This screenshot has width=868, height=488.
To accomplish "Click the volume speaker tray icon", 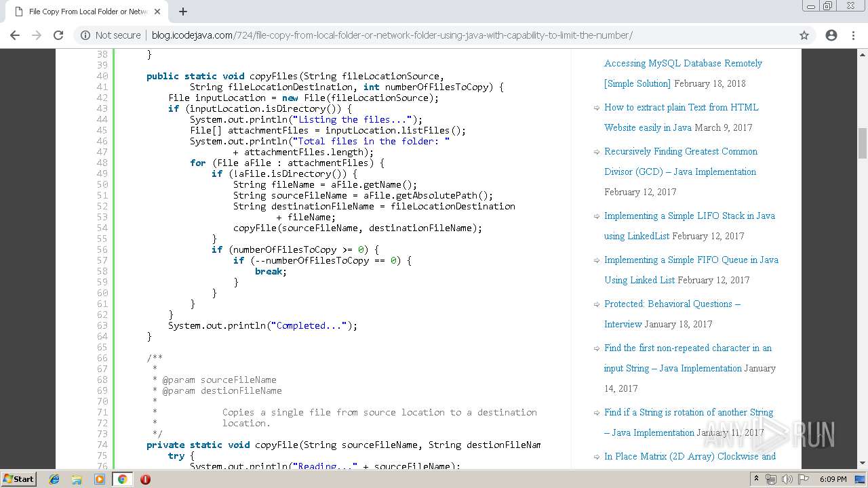I will [787, 479].
